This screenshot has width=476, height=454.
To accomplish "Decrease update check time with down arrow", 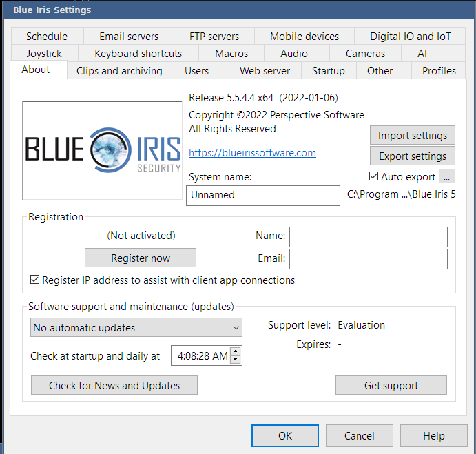I will point(236,360).
